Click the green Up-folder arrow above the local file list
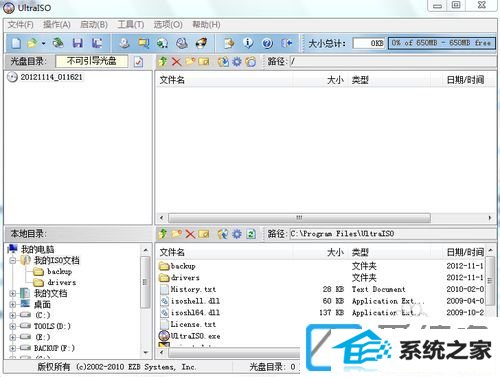The width and height of the screenshot is (500, 377). (163, 234)
